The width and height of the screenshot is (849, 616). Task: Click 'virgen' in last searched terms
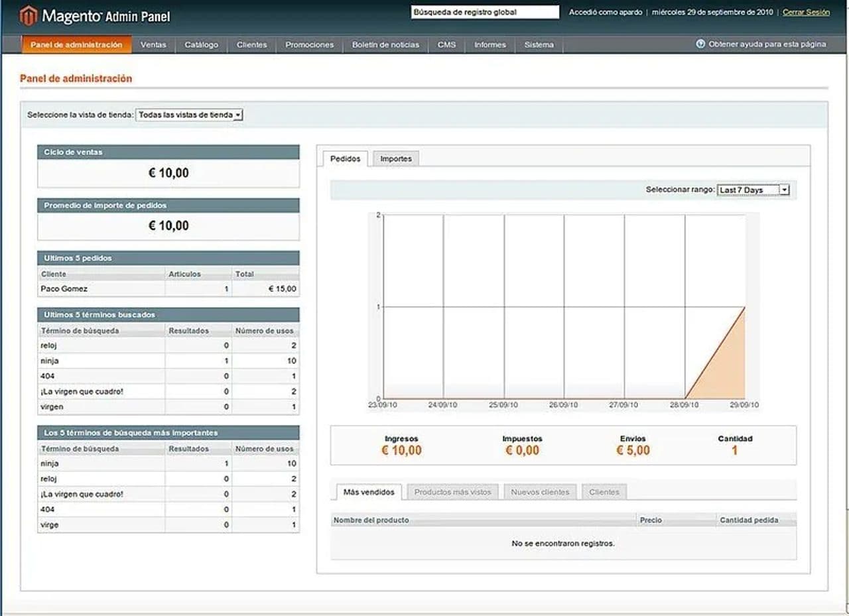pyautogui.click(x=52, y=406)
